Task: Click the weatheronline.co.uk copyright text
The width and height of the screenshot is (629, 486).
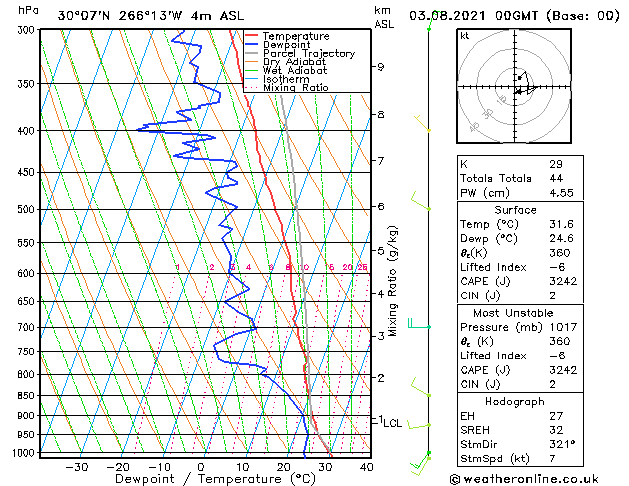Action: point(524,479)
